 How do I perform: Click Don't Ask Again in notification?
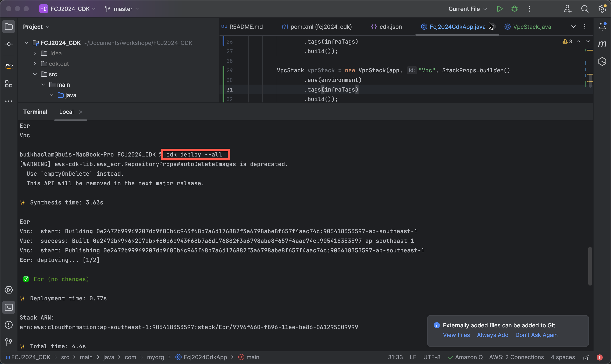coord(536,335)
